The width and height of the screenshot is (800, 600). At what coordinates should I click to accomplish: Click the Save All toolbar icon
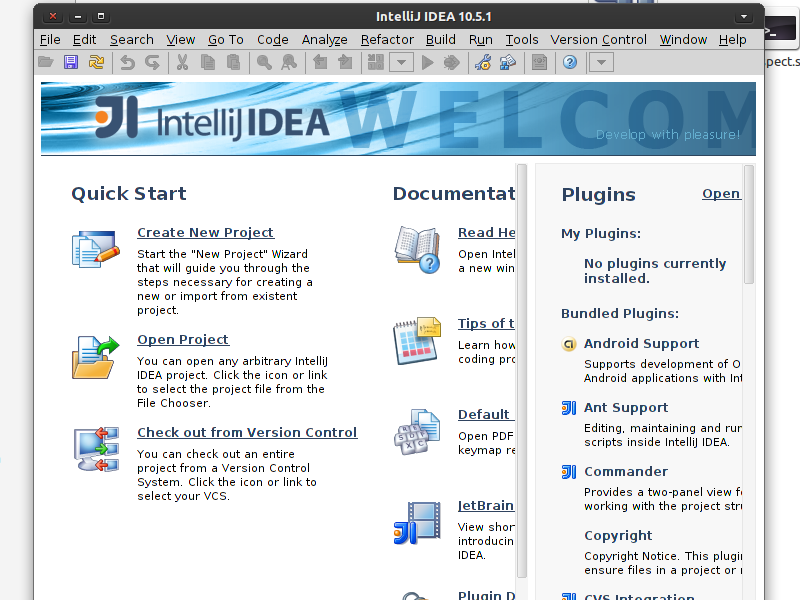pyautogui.click(x=71, y=63)
